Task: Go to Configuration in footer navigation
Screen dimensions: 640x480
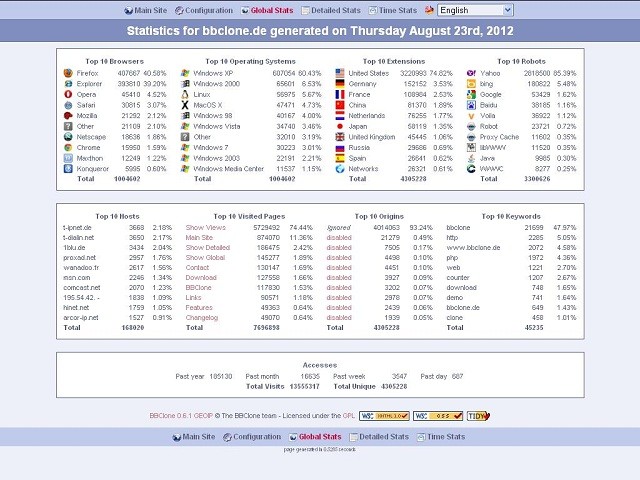Action: pyautogui.click(x=252, y=437)
